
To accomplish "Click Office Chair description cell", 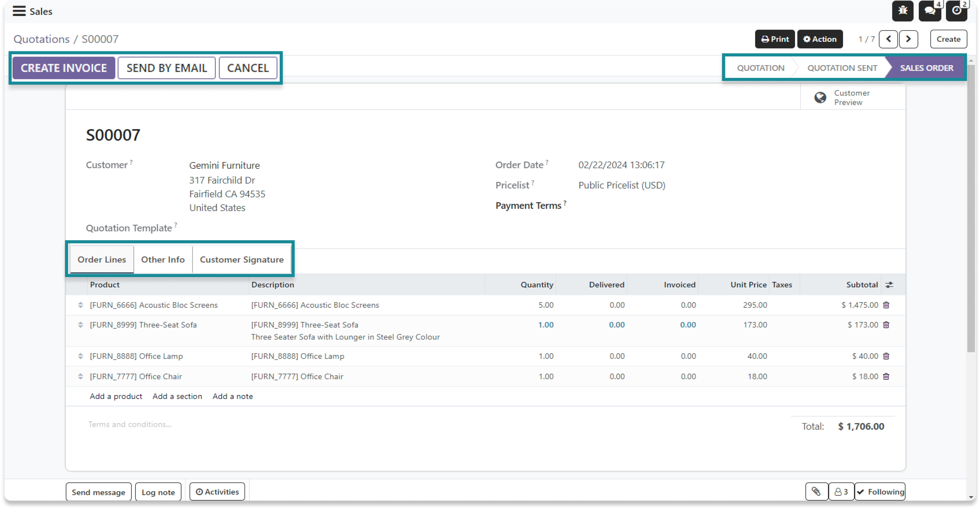I will click(x=297, y=376).
